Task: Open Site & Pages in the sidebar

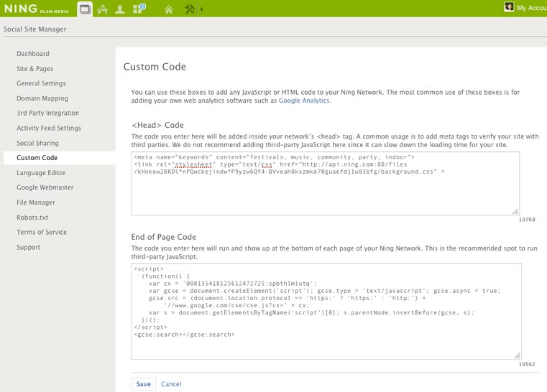Action: pos(35,69)
